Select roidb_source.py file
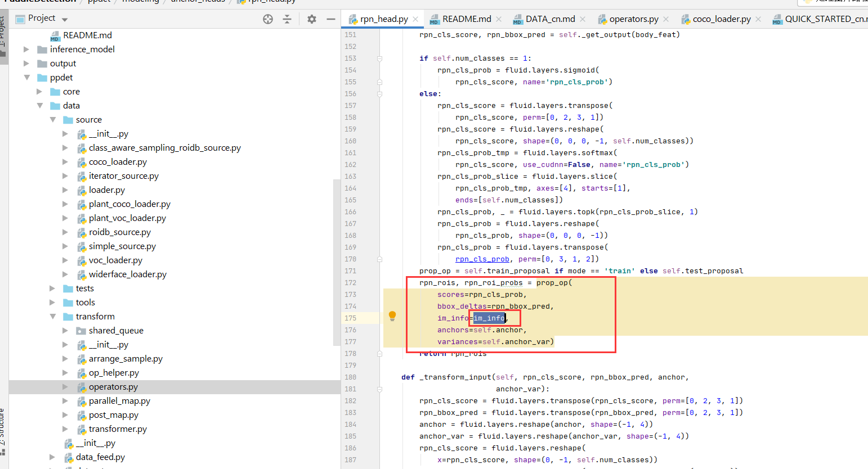The width and height of the screenshot is (868, 469). (120, 232)
